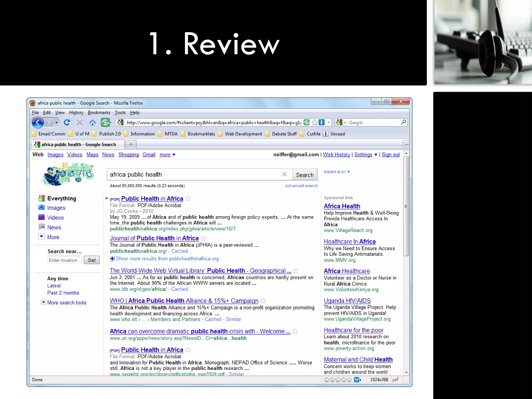The height and width of the screenshot is (399, 532).
Task: Click the rating stars in status bar
Action: 338,380
